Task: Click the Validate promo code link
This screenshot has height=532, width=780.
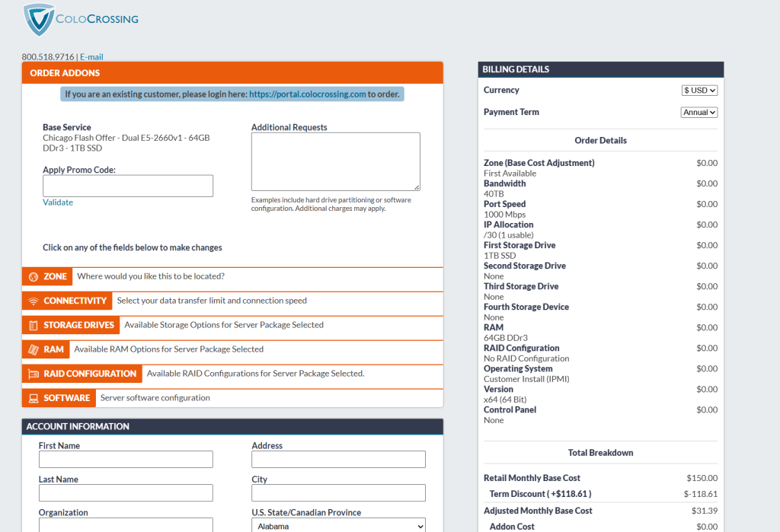Action: (x=58, y=202)
